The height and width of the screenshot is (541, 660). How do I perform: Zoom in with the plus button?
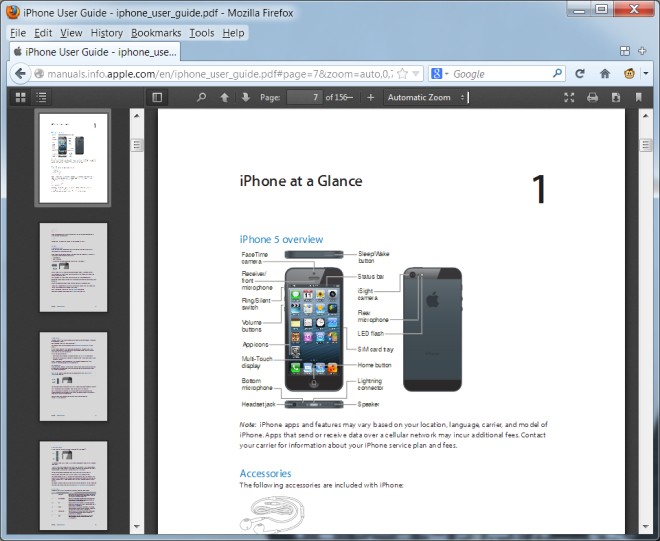370,97
